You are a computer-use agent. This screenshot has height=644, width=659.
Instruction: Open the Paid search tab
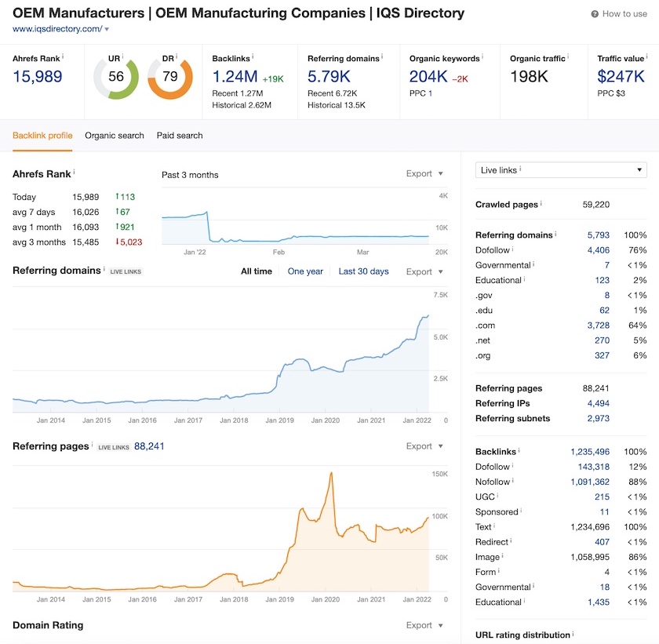coord(180,136)
